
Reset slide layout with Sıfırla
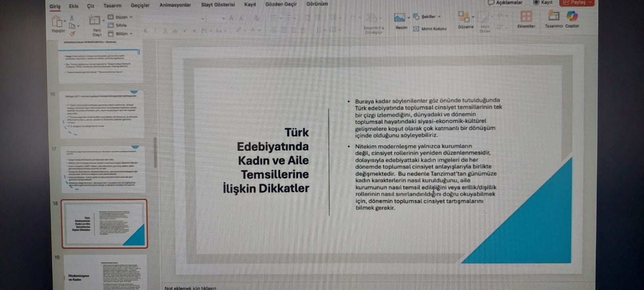click(x=118, y=25)
